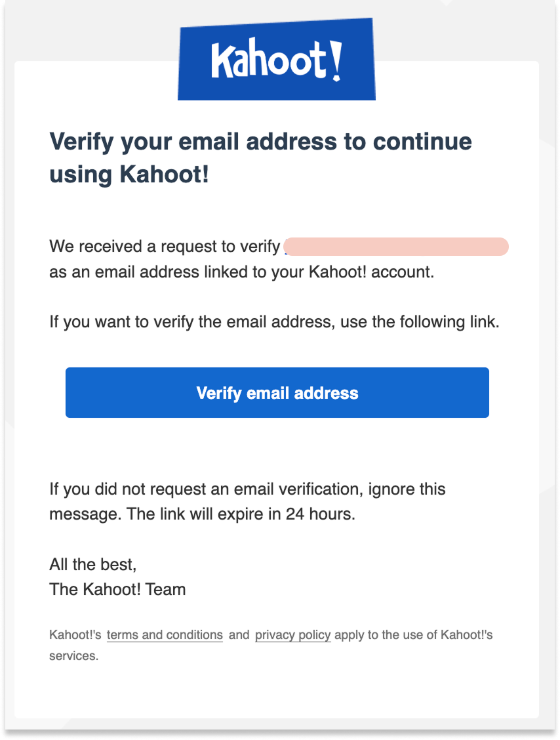This screenshot has width=560, height=740.
Task: Click 'We received a request to verify' text
Action: click(165, 247)
